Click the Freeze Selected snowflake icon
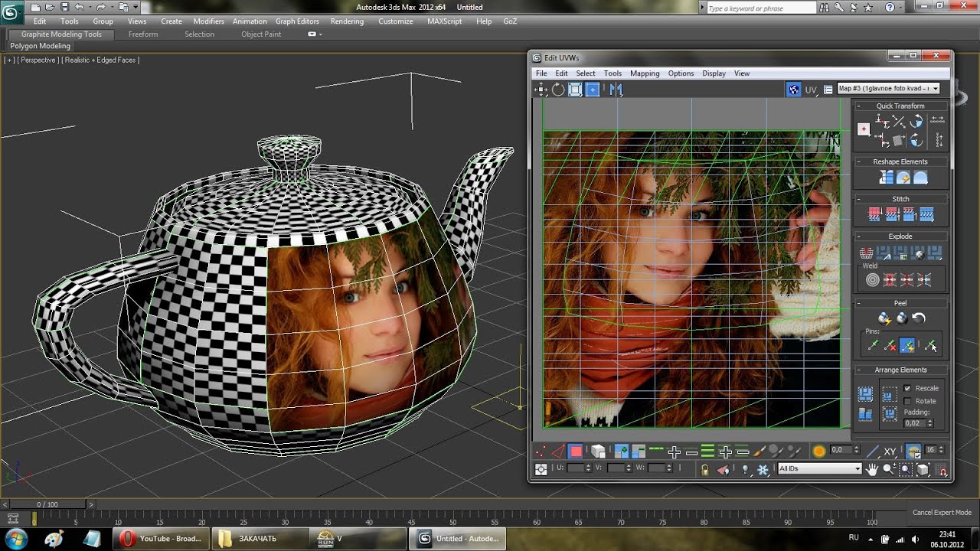The height and width of the screenshot is (551, 980). (763, 469)
